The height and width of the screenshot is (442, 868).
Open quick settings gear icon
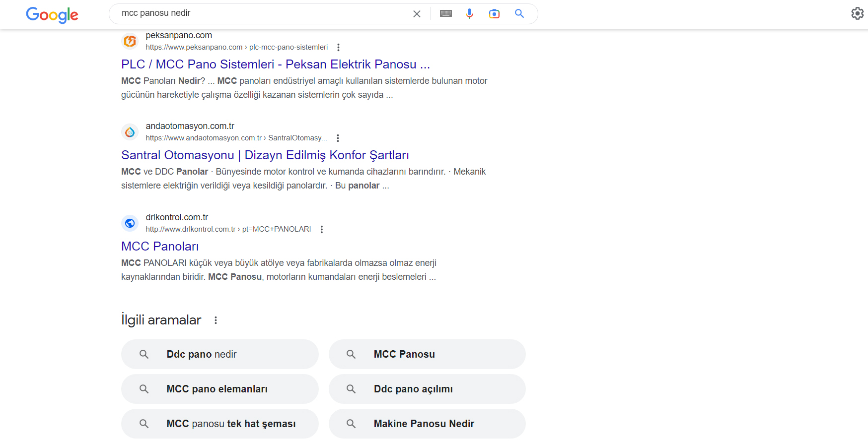(857, 13)
